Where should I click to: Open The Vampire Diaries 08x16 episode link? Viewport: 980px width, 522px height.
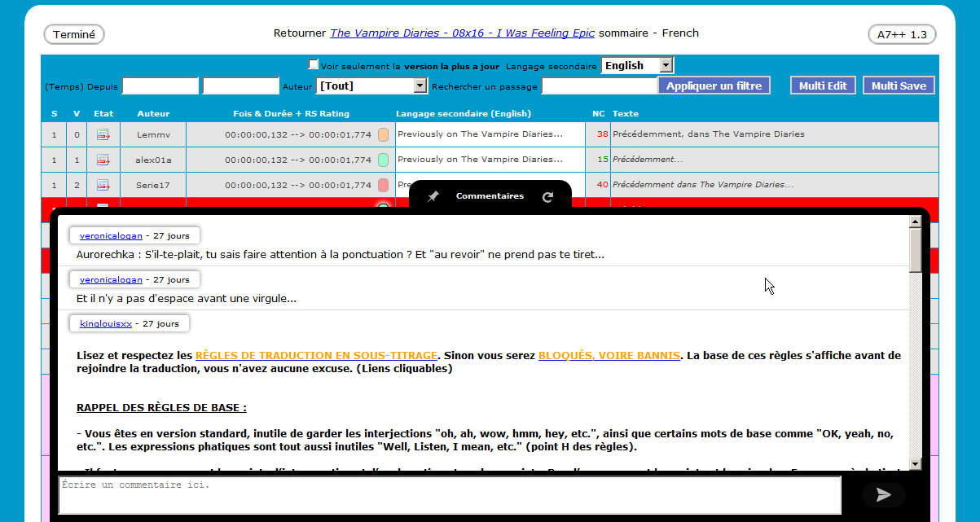(463, 33)
